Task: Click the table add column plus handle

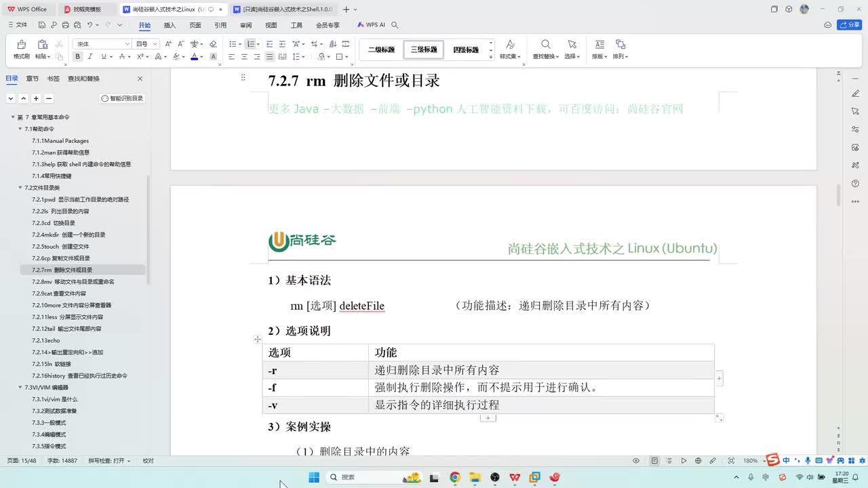Action: (719, 378)
